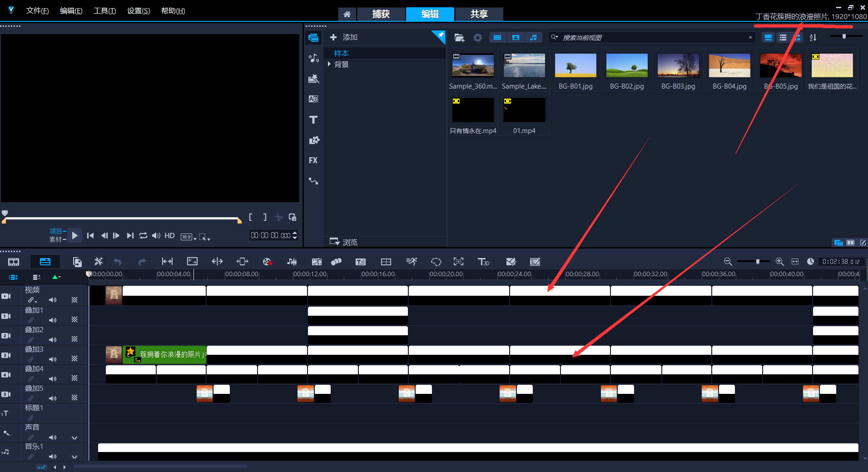Switch library to list view
The image size is (868, 472).
[783, 38]
